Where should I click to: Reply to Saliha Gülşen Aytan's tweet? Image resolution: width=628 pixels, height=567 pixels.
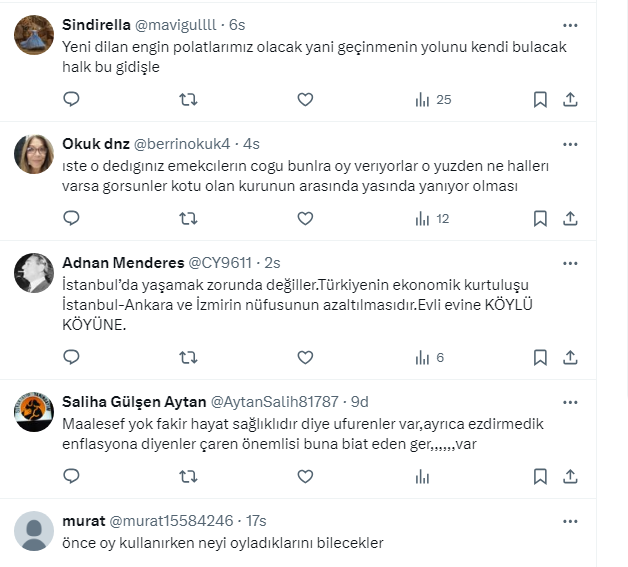(72, 477)
